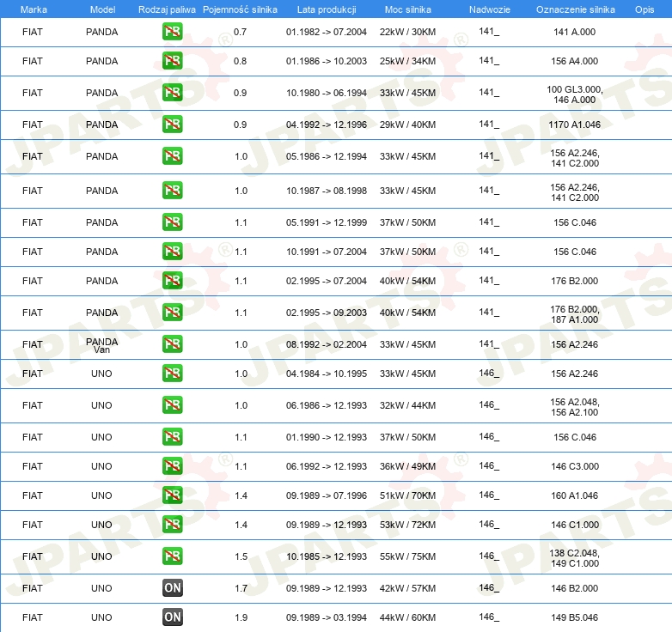Click petrol icon in Uno 32kW / 44KM row
The height and width of the screenshot is (632, 672).
172,405
